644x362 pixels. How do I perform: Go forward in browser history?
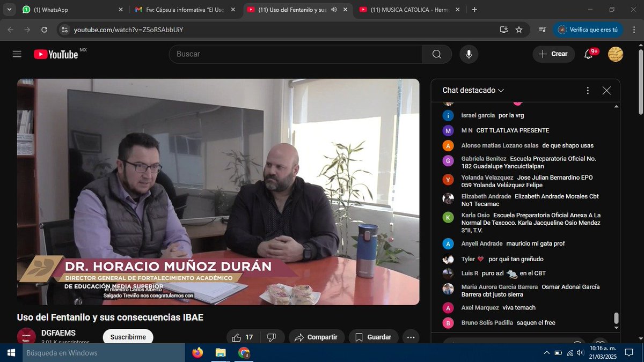(27, 30)
